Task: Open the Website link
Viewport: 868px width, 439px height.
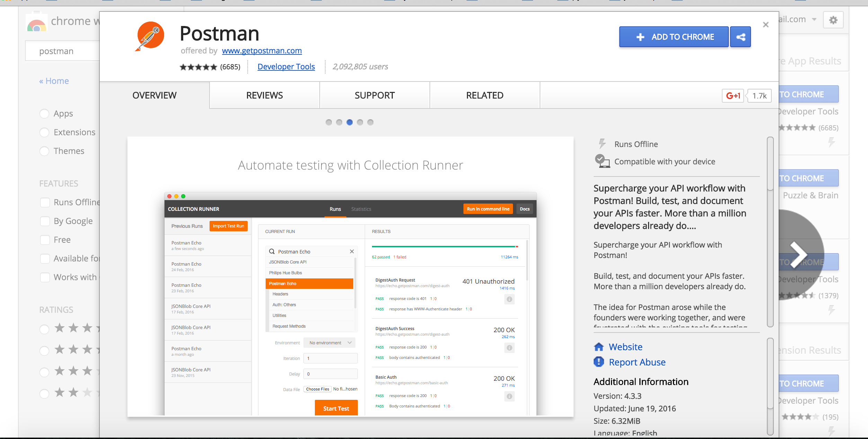Action: point(626,347)
